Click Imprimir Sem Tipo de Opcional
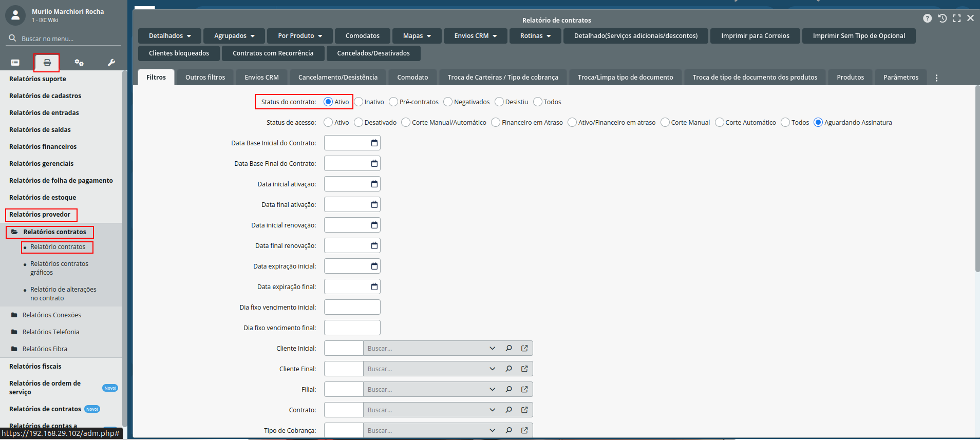The height and width of the screenshot is (440, 980). [x=859, y=36]
